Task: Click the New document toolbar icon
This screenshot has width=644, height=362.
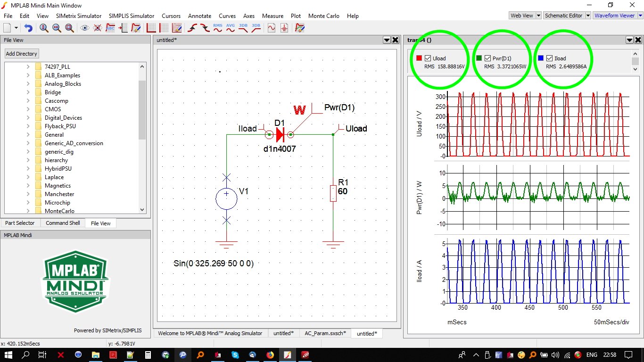Action: pyautogui.click(x=7, y=28)
